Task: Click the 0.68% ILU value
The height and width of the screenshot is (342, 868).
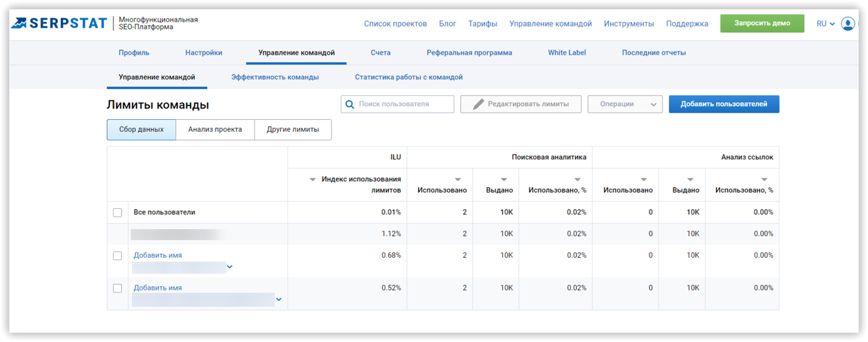Action: (x=391, y=255)
